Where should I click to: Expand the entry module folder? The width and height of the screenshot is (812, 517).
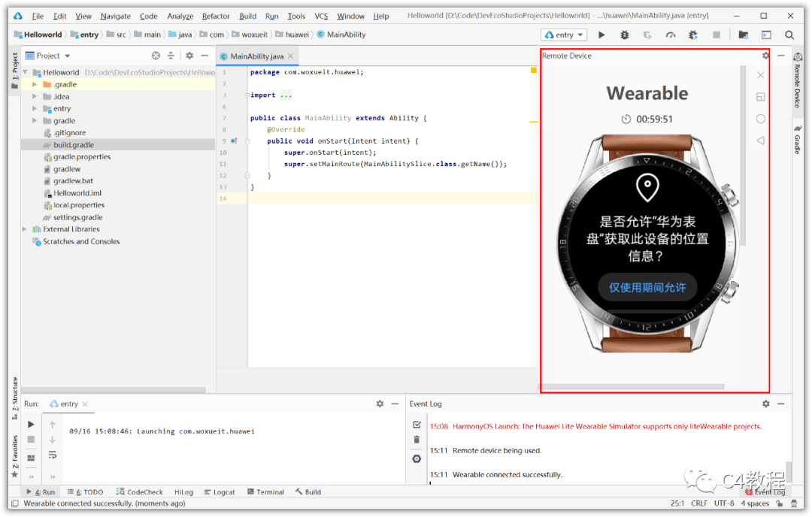(35, 109)
